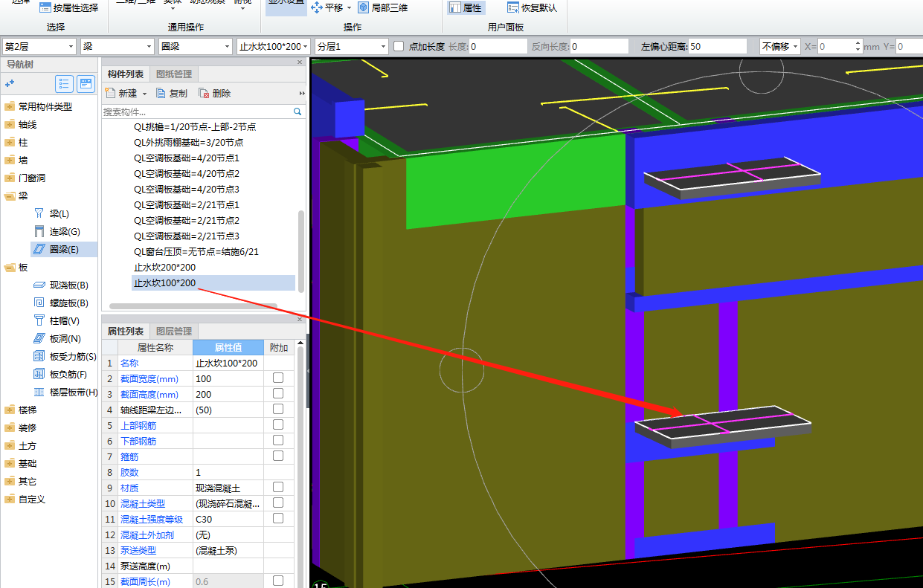This screenshot has height=588, width=923.
Task: Click the 新建 new component icon
Action: coord(111,93)
